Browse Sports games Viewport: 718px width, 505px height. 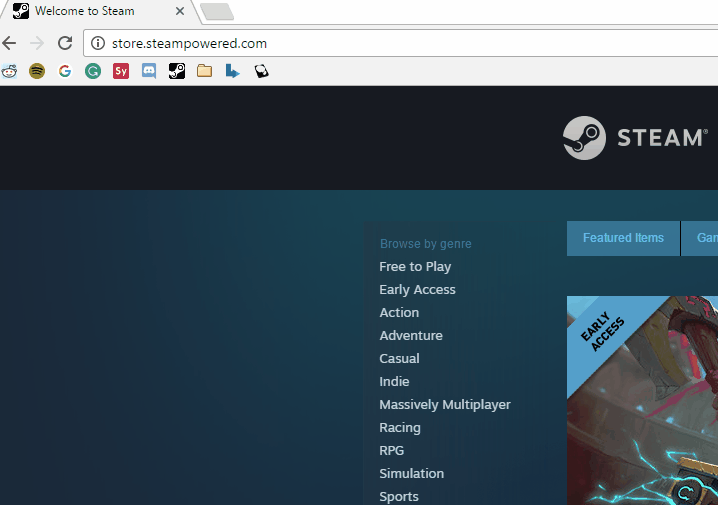pos(398,497)
